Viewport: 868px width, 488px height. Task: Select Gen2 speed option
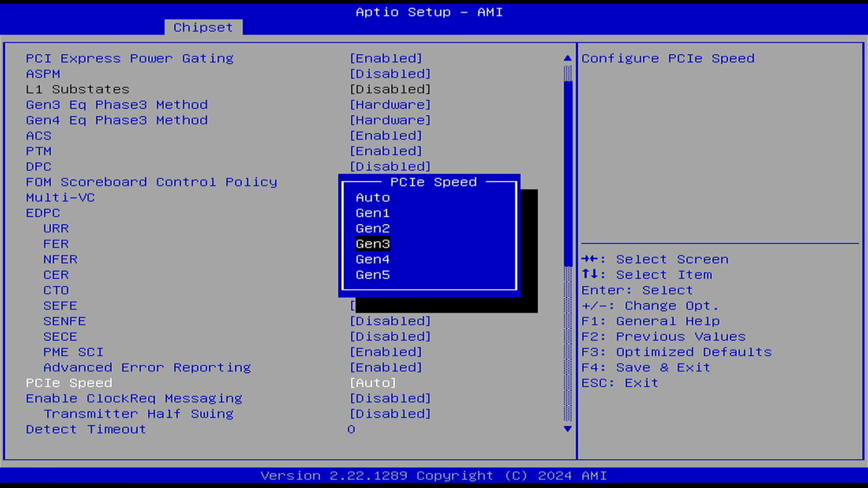[373, 228]
